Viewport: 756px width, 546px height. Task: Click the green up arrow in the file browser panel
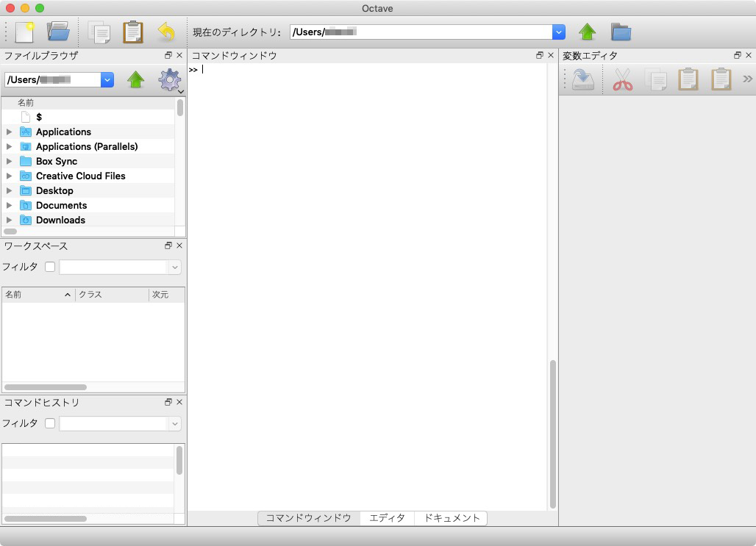point(136,79)
